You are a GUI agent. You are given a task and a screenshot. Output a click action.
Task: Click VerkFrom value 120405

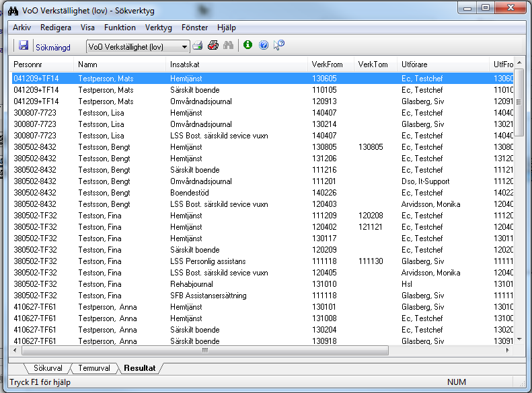pyautogui.click(x=324, y=273)
